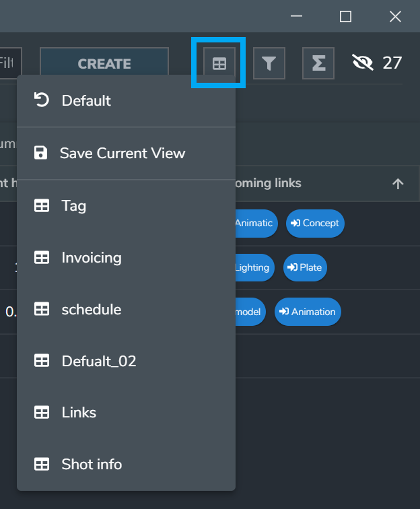Reset to the Default view
420x509 pixels.
click(86, 101)
